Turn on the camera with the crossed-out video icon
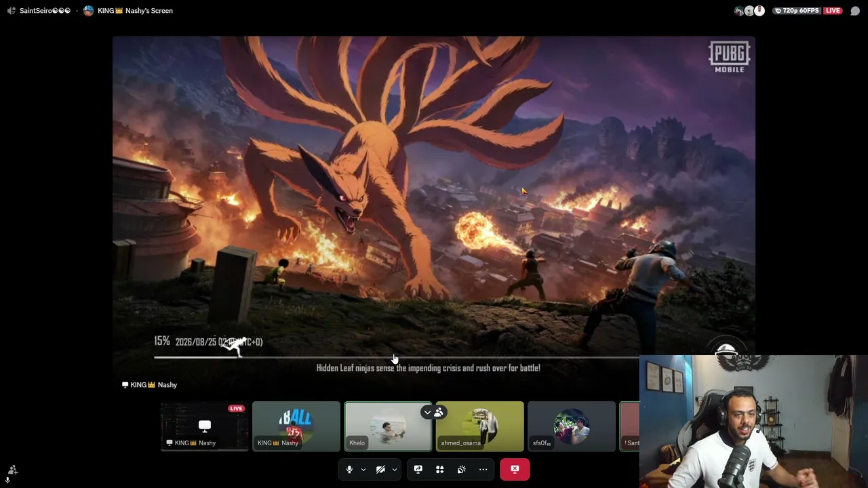The image size is (868, 488). point(380,469)
